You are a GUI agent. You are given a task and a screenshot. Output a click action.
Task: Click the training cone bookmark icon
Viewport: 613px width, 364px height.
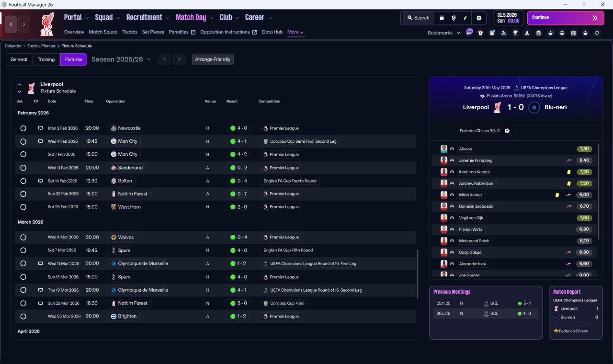pyautogui.click(x=527, y=33)
